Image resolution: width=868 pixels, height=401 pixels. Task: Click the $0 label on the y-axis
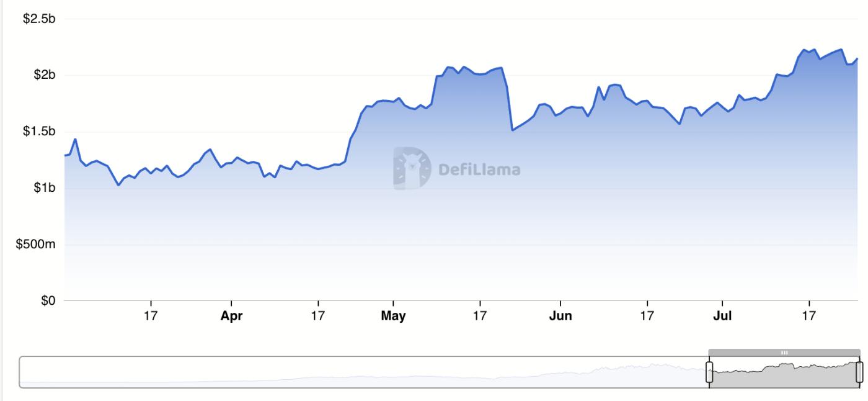click(x=48, y=301)
